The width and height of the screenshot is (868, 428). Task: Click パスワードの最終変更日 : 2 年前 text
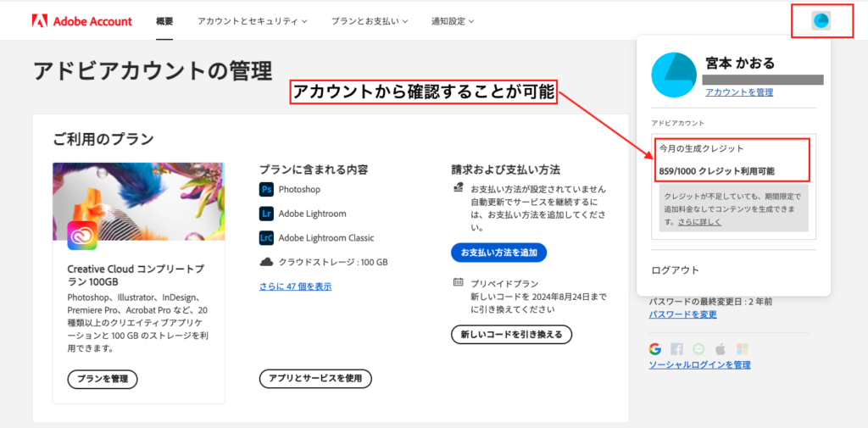[710, 303]
